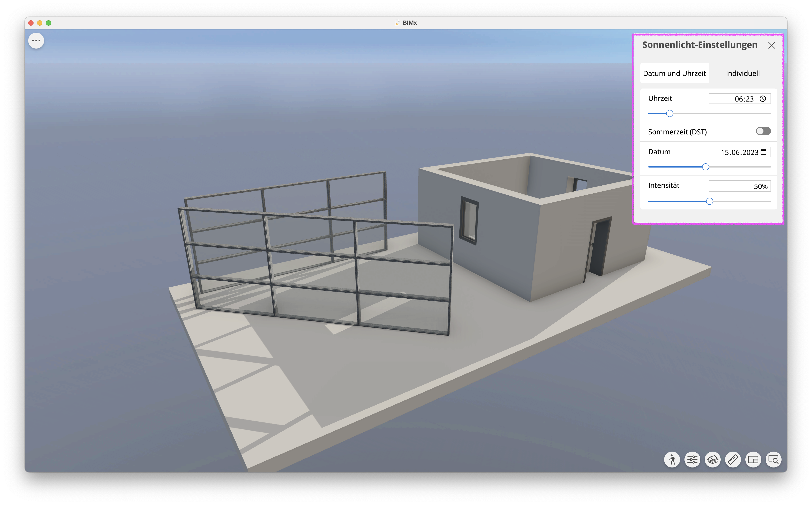The height and width of the screenshot is (505, 812).
Task: Open the layout sheets icon
Action: [753, 460]
